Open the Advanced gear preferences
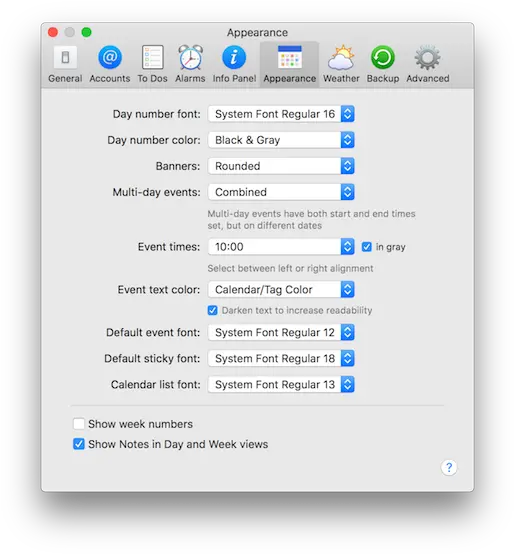This screenshot has height=554, width=514. (x=427, y=64)
